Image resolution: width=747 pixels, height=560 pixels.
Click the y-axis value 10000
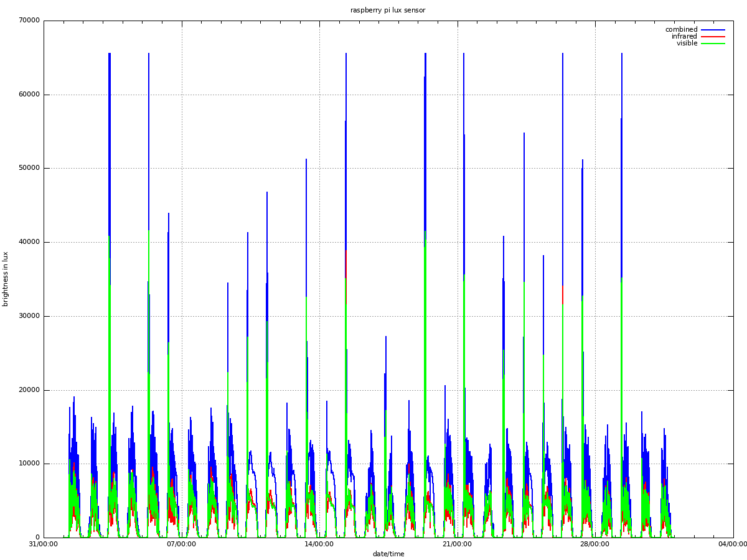30,464
